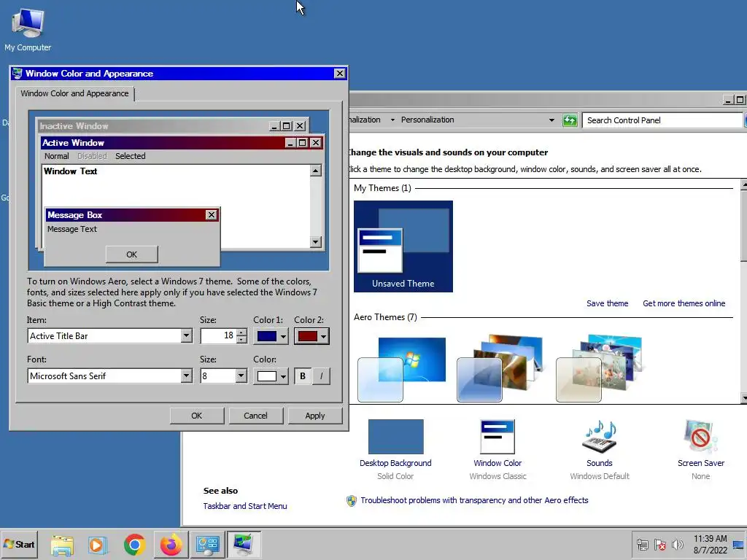Select the Characters Aero theme thumbnail
Viewport: 747px width, 560px height.
tap(600, 368)
